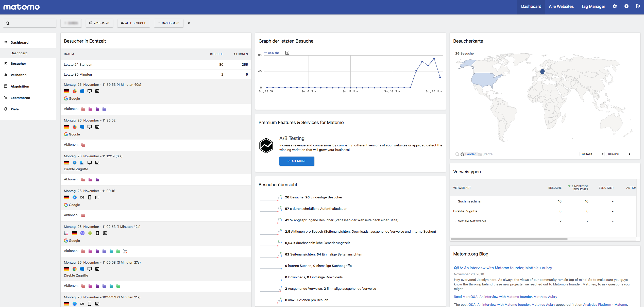The width and height of the screenshot is (644, 307).
Task: Click Germany on the visitor map
Action: pyautogui.click(x=542, y=72)
